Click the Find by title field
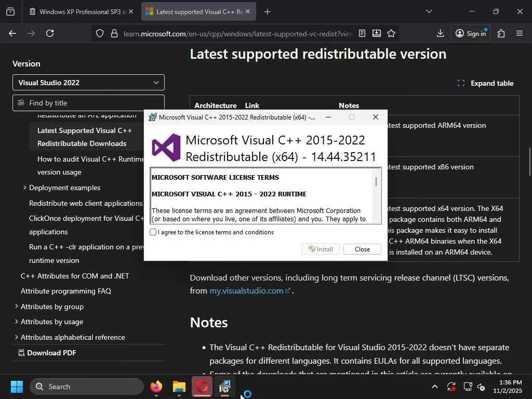 click(88, 103)
